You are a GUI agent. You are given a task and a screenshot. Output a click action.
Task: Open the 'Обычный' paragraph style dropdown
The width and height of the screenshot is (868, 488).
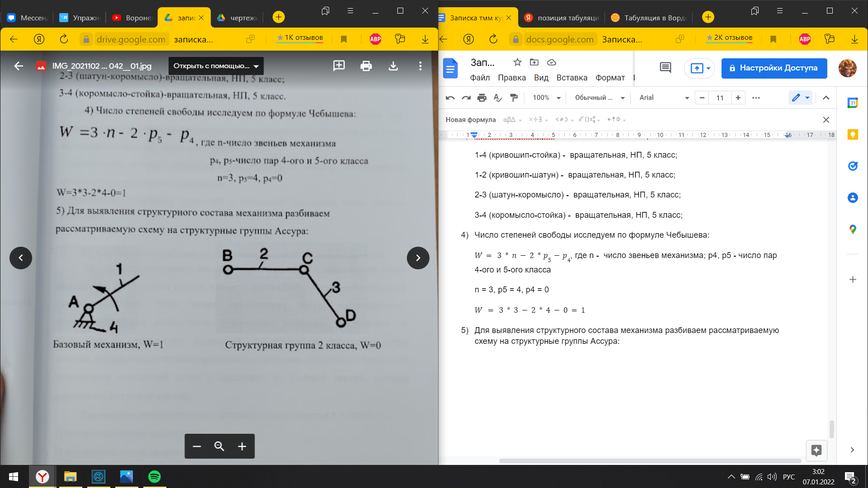(x=599, y=98)
